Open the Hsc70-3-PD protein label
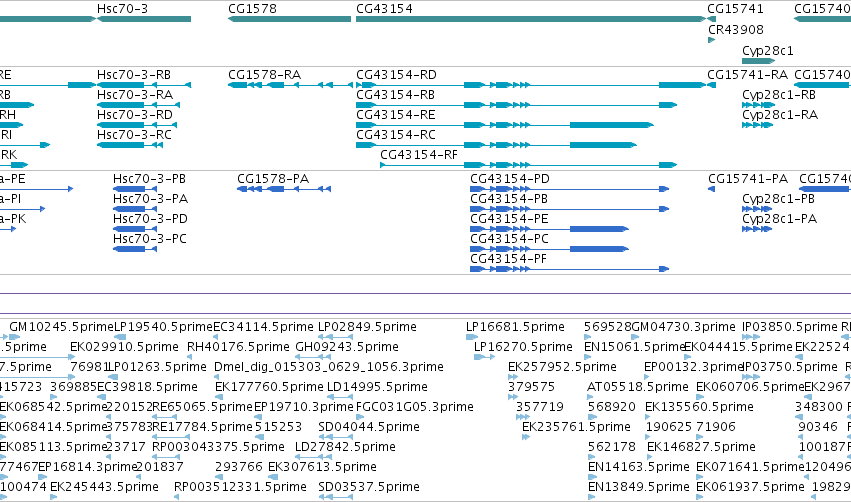Image resolution: width=851 pixels, height=502 pixels. click(x=150, y=219)
